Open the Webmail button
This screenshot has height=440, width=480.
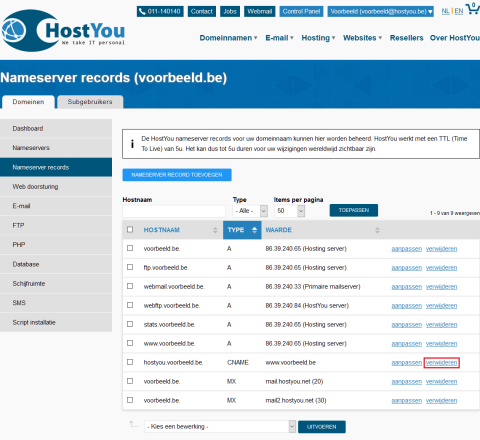click(260, 11)
